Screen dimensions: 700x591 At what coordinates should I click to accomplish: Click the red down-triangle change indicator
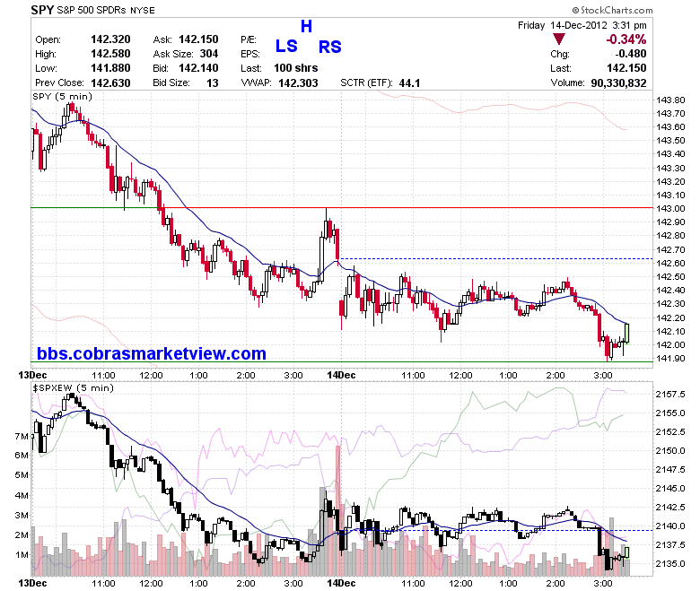[558, 39]
